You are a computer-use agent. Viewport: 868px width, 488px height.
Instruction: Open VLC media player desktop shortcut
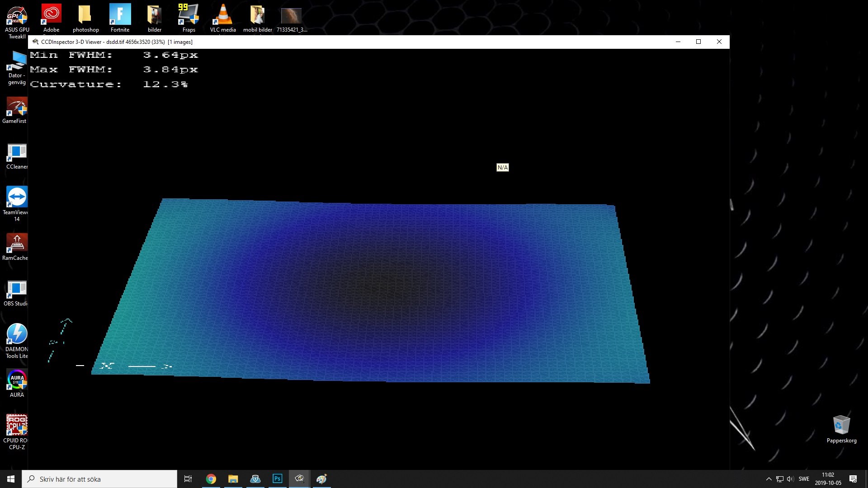(223, 17)
